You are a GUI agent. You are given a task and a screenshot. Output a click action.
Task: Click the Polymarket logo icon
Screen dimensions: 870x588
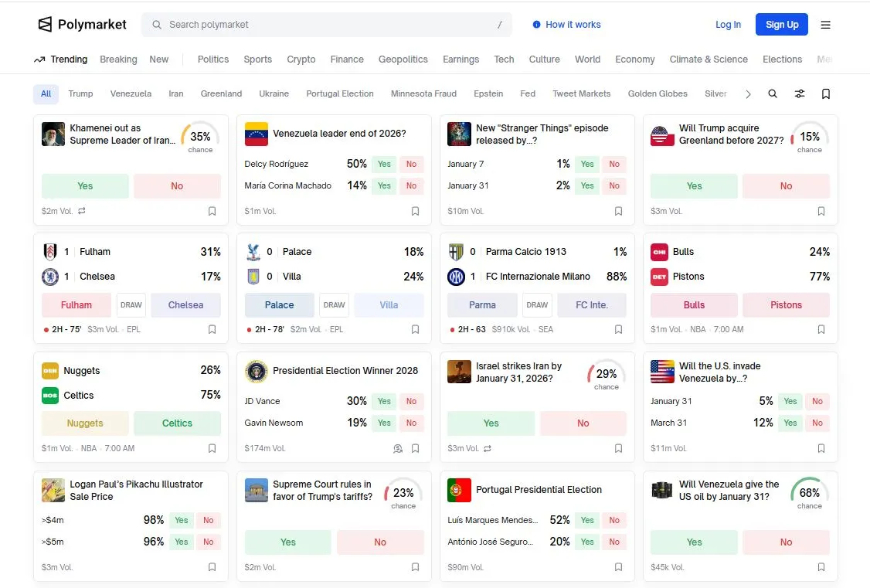[46, 25]
